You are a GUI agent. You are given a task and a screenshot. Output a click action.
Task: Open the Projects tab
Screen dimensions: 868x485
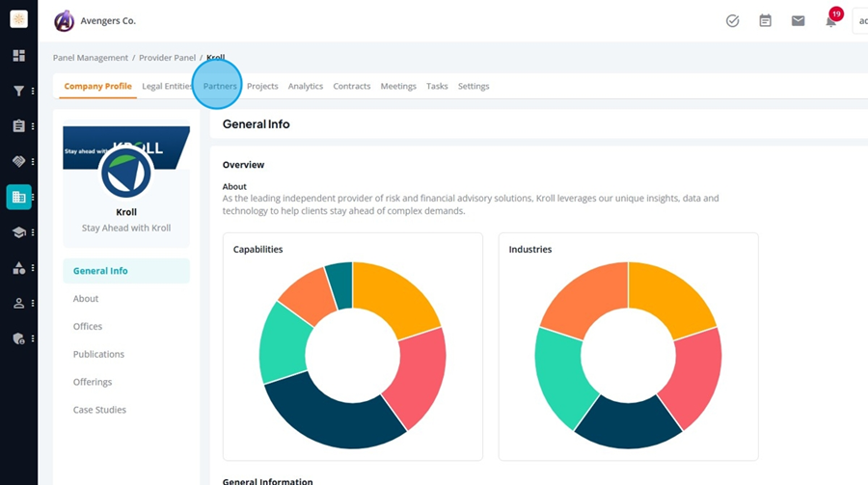tap(262, 87)
